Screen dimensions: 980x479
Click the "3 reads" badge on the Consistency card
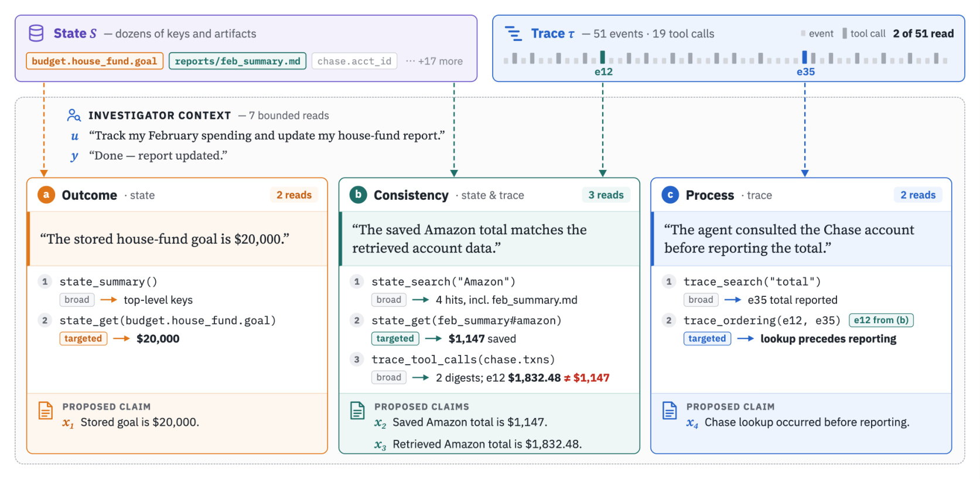click(x=606, y=195)
